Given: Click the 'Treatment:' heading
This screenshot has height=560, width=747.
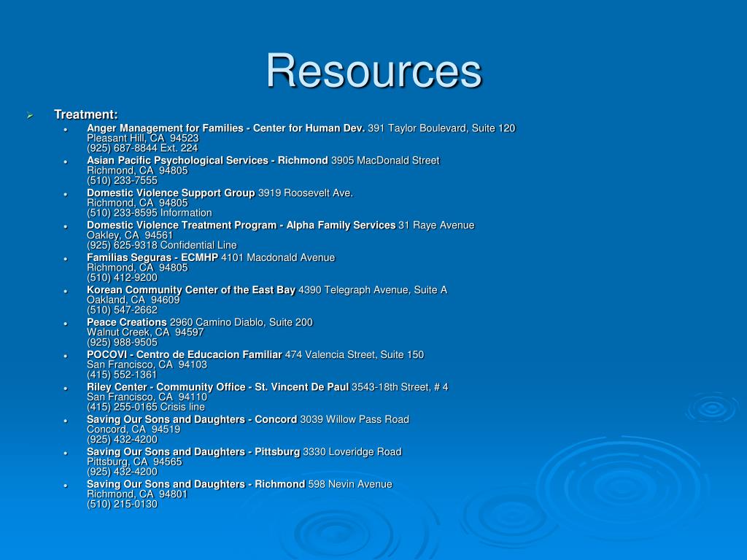Looking at the screenshot, I should pyautogui.click(x=86, y=114).
